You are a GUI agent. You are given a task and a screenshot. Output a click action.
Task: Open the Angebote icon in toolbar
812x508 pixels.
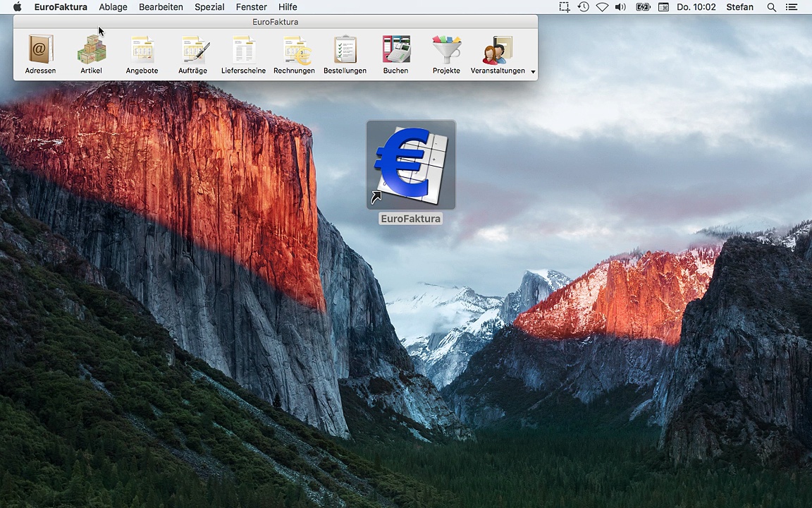tap(142, 50)
